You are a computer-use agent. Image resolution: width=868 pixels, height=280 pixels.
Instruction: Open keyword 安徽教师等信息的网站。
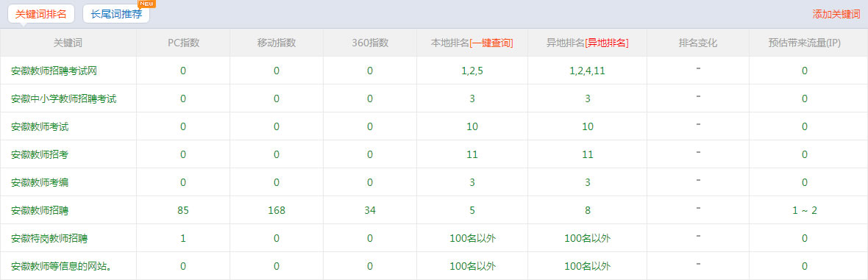pos(62,266)
